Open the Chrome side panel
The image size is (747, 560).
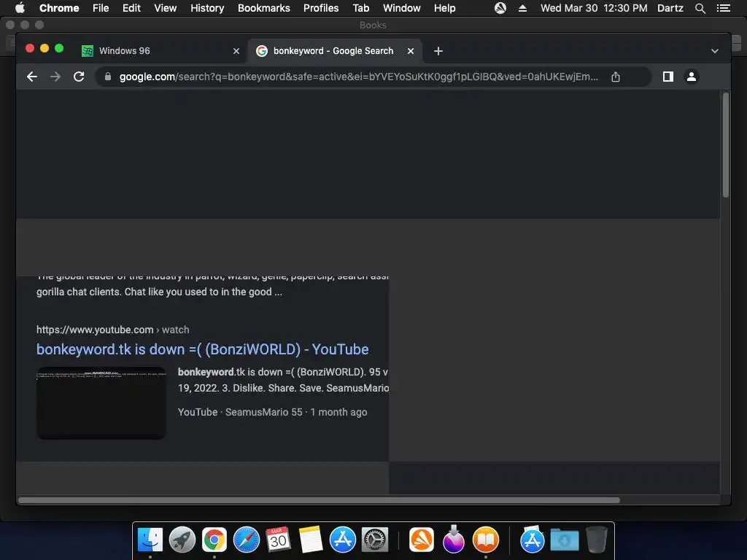point(668,77)
